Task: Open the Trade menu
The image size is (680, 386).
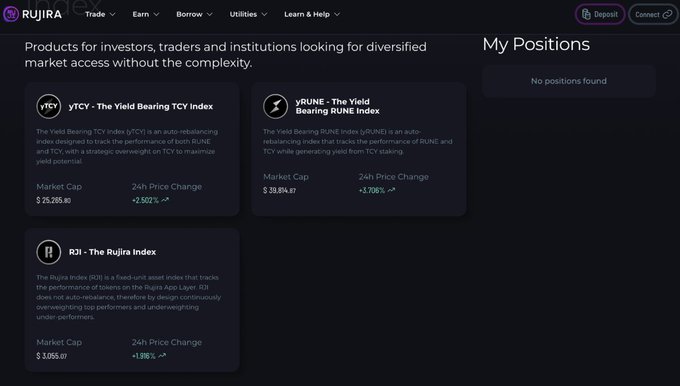Action: 100,14
